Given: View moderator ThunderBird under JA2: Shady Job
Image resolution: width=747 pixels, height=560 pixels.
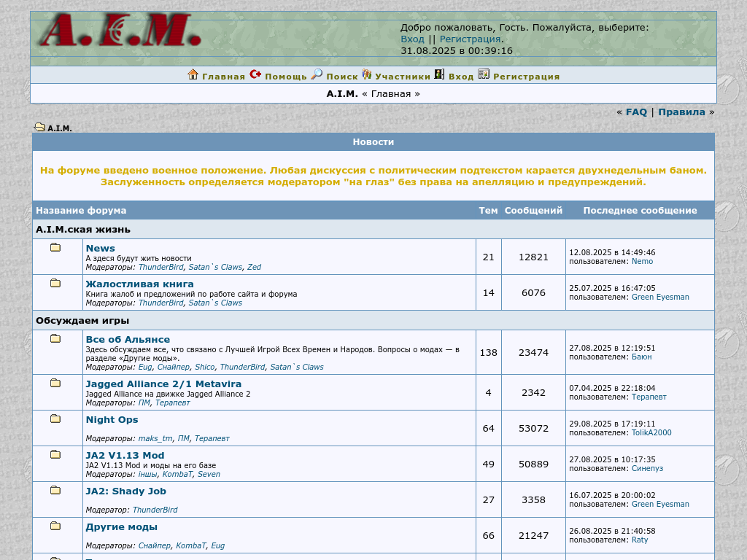Looking at the screenshot, I should [x=155, y=510].
